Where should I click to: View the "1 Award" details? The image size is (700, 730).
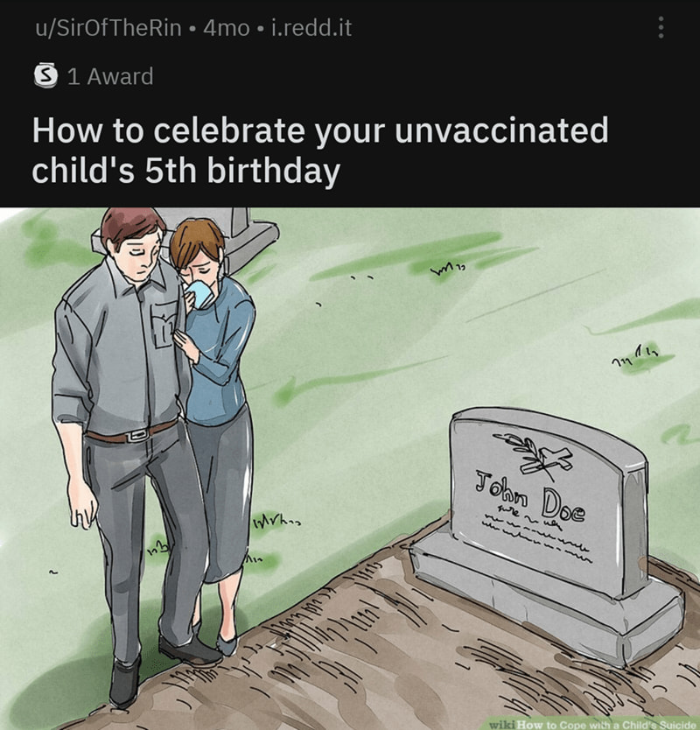pos(110,76)
